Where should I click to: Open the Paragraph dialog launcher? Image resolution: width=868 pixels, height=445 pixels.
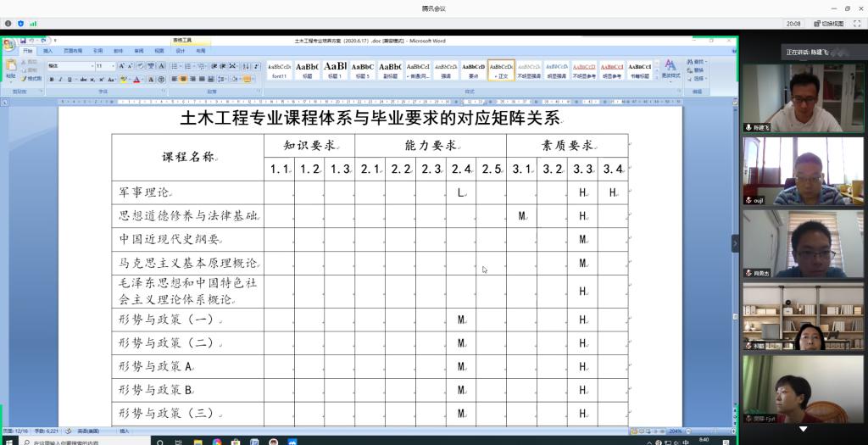[259, 91]
